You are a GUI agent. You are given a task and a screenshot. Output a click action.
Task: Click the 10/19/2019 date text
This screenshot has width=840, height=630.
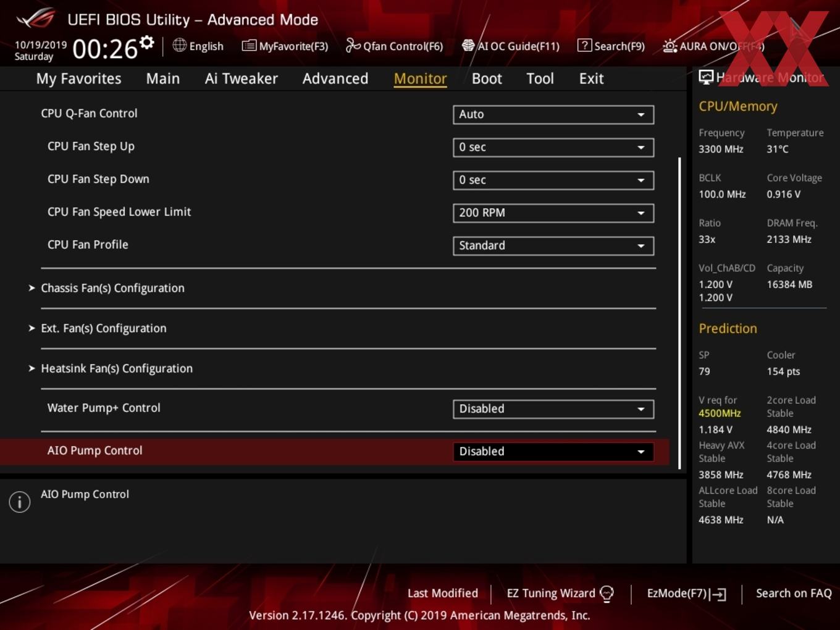click(41, 45)
